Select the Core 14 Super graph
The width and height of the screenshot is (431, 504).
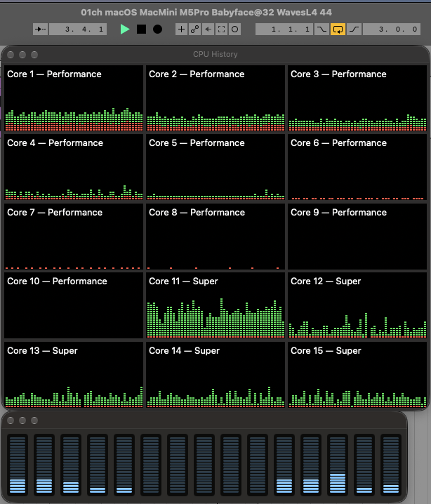pyautogui.click(x=215, y=375)
